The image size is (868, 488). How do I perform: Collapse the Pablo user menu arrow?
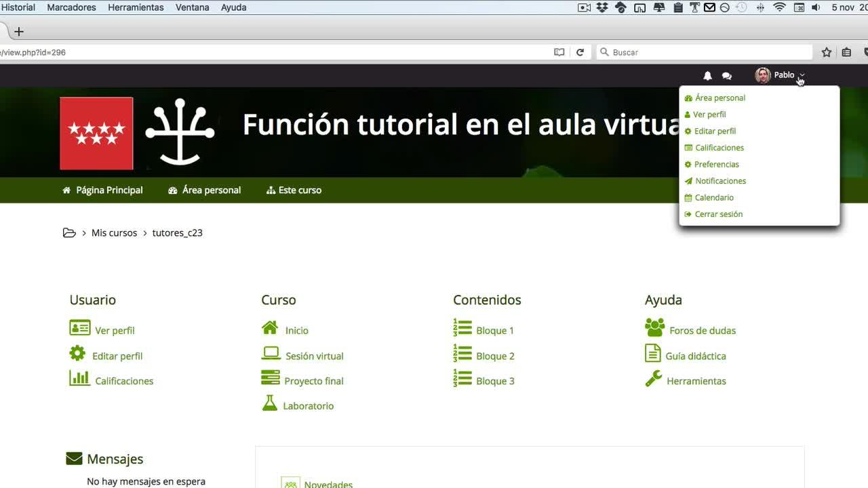coord(802,75)
